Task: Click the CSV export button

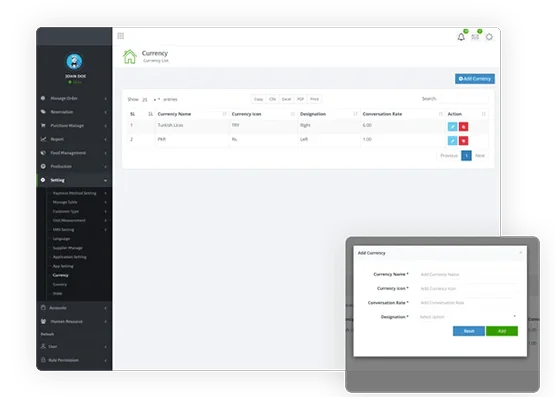Action: click(x=272, y=99)
